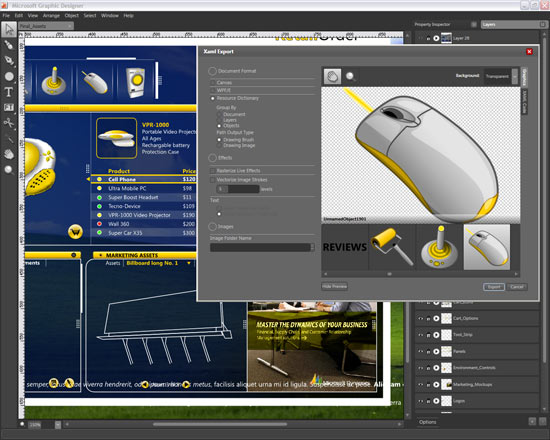
Task: Select the Text tool
Action: coord(9,92)
